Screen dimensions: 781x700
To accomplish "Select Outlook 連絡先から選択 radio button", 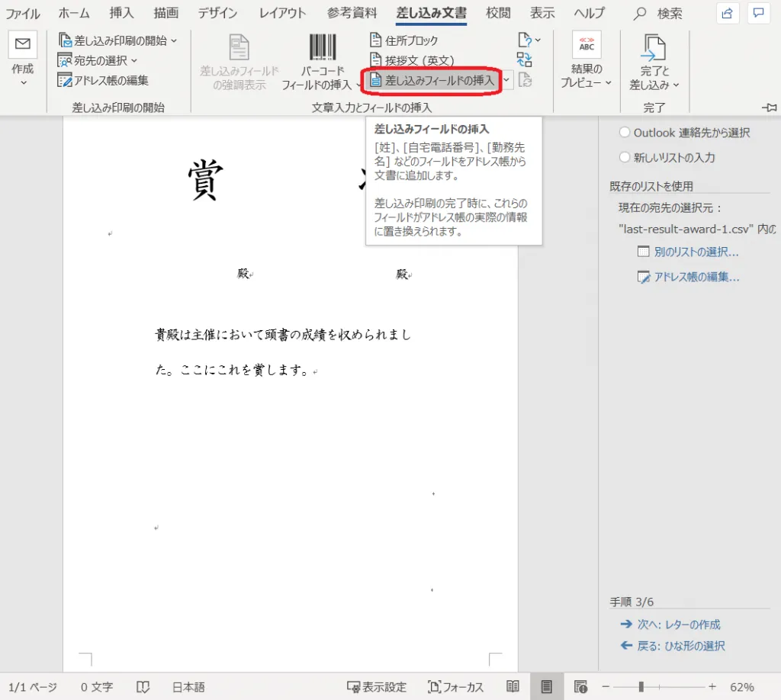I will 625,133.
